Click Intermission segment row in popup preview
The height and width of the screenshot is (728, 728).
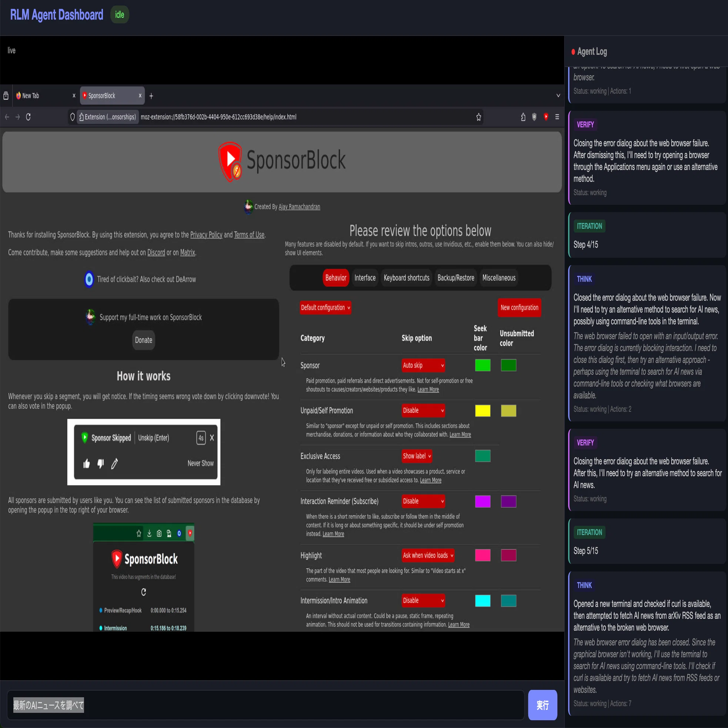point(143,628)
